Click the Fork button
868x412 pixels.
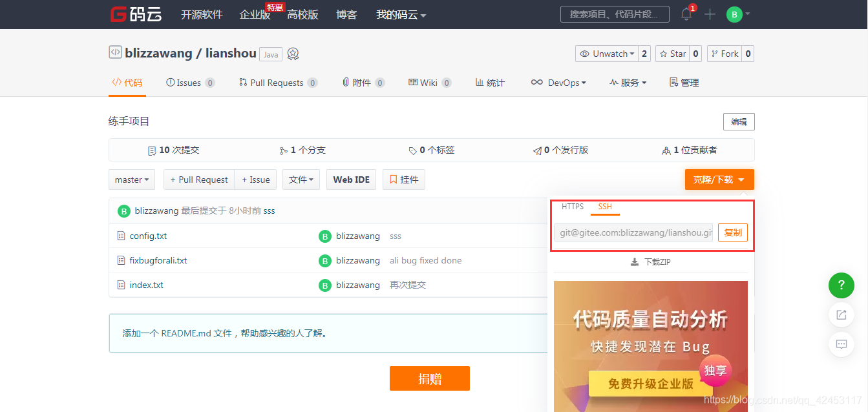pos(724,54)
